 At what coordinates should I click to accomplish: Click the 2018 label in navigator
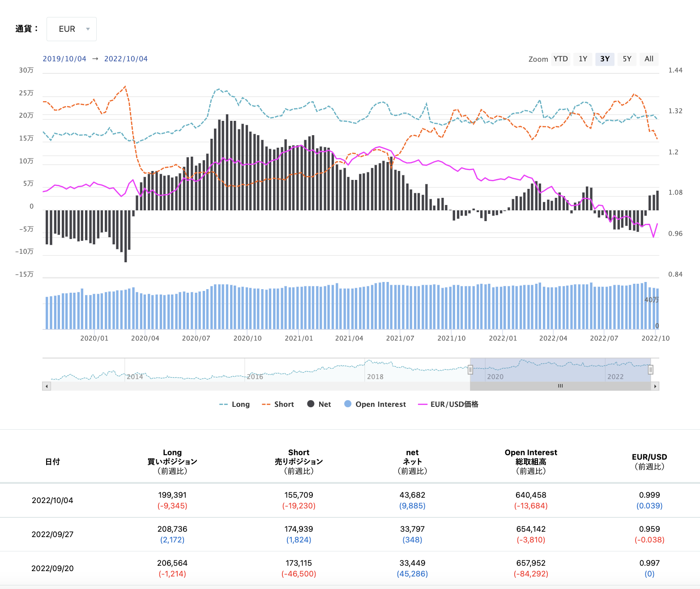375,377
